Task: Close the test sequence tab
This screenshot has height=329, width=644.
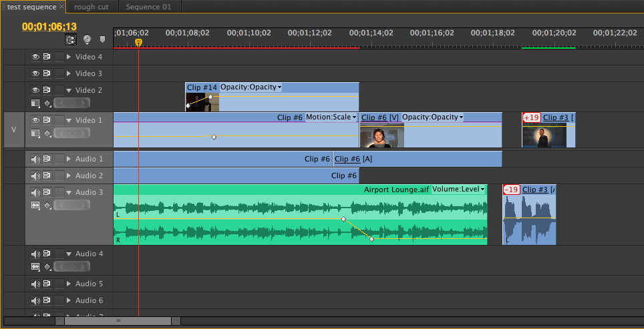Action: coord(61,7)
